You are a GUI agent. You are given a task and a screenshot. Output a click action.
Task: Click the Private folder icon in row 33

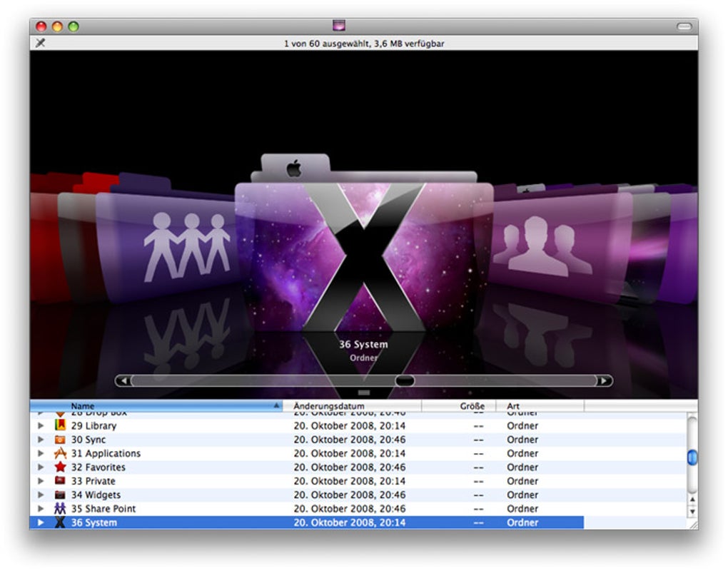pos(60,480)
